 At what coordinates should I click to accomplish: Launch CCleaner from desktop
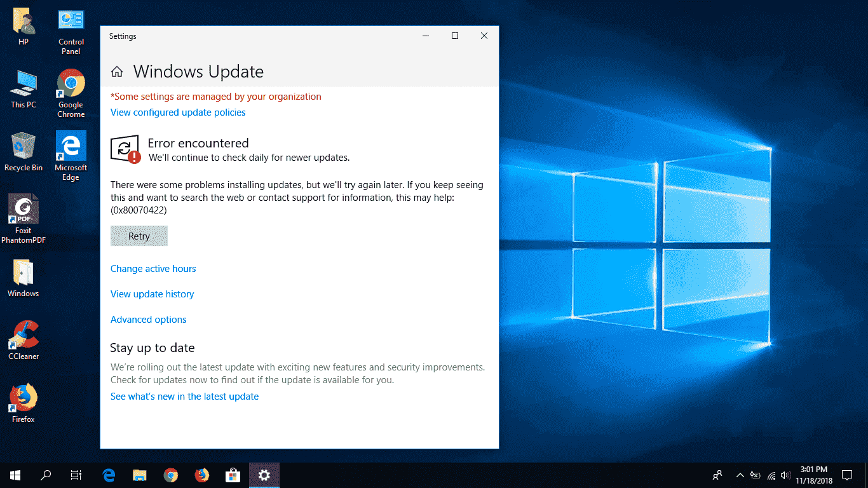tap(24, 341)
